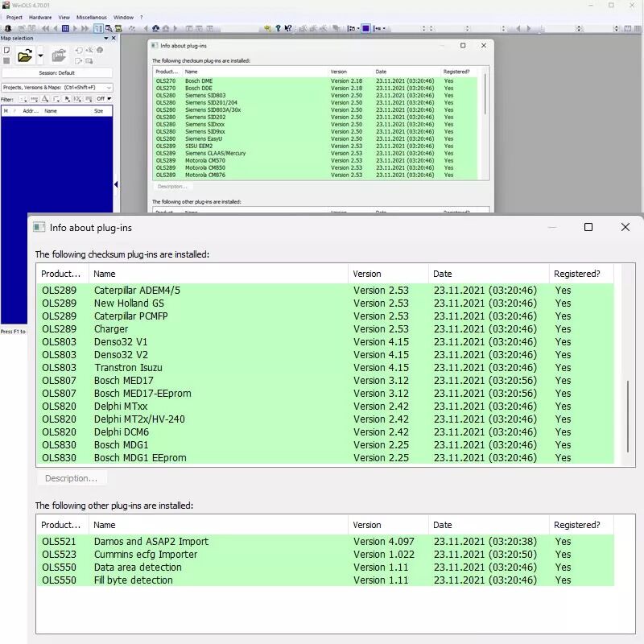Viewport: 644px width, 644px height.
Task: Click the Session: Default button
Action: tap(57, 72)
